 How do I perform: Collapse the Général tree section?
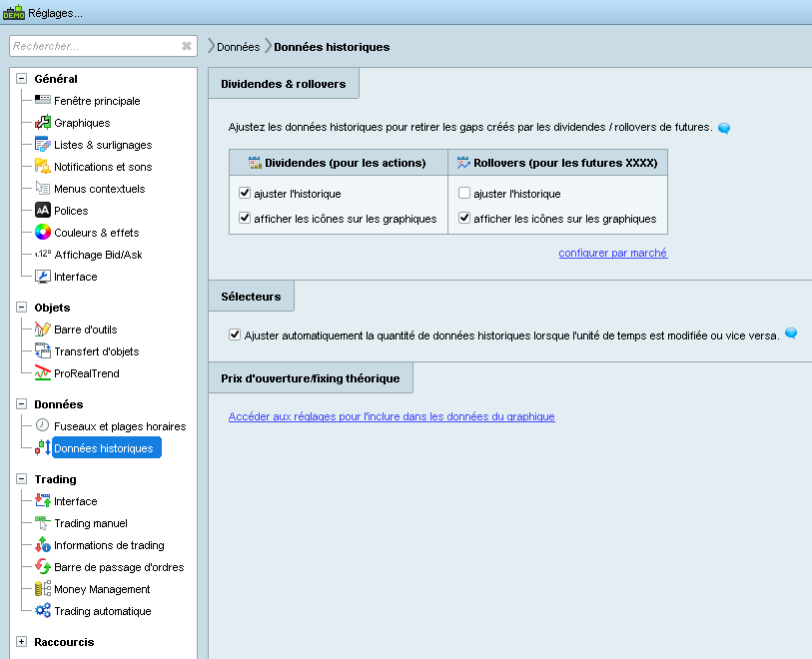(x=21, y=79)
